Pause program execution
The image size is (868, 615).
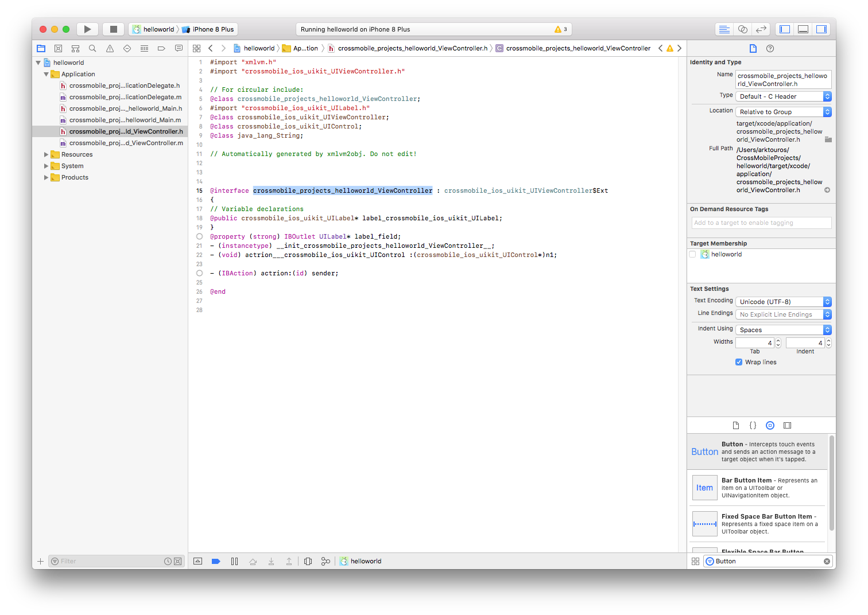234,561
